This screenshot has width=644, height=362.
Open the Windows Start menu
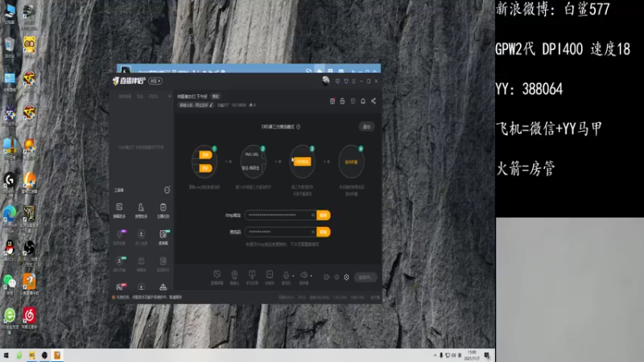6,356
